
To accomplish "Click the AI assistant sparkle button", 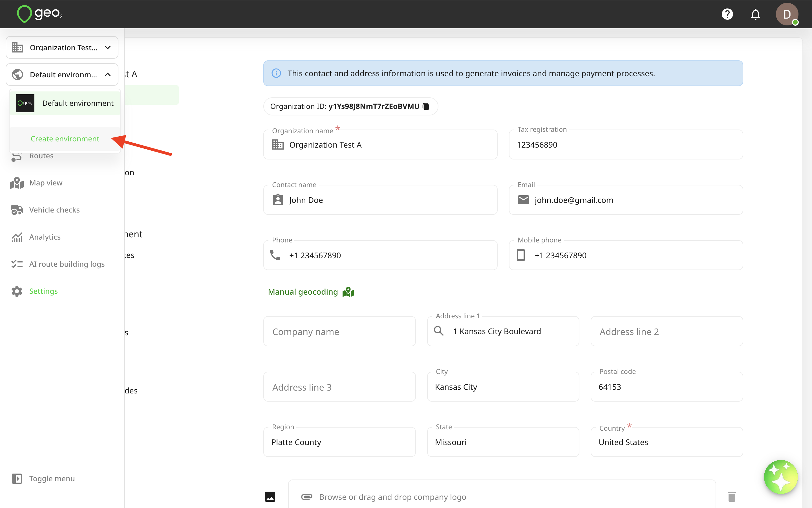I will pos(780,477).
